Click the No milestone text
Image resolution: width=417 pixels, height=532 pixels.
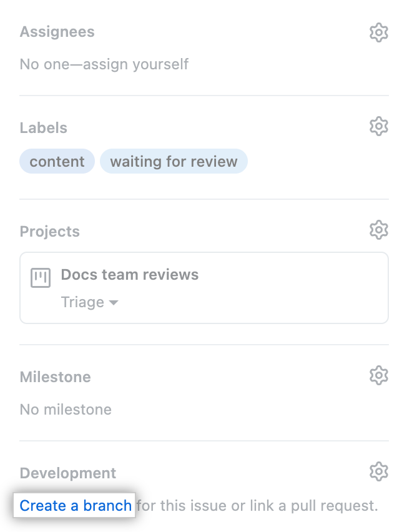click(x=66, y=410)
